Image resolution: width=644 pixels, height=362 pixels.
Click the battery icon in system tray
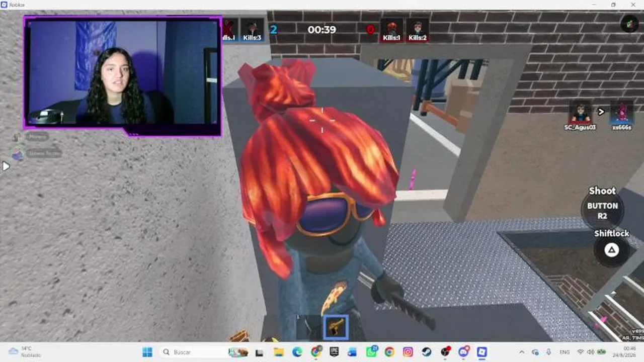[601, 352]
